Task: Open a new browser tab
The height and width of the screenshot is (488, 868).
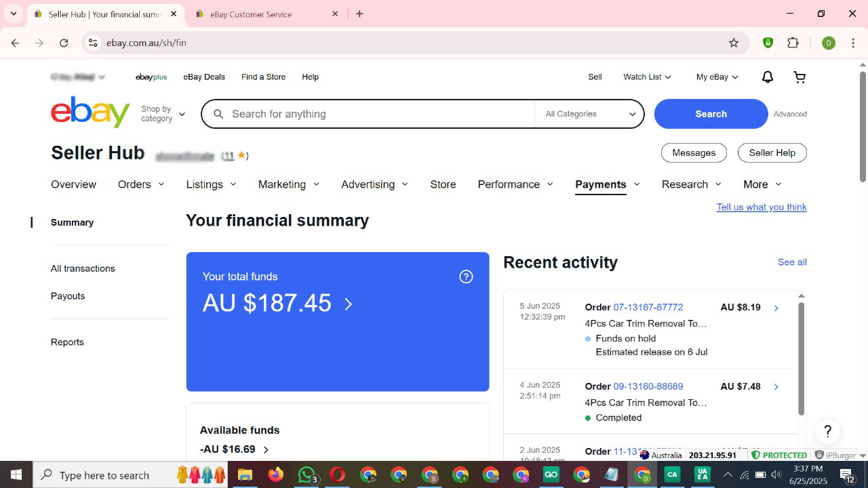Action: [x=359, y=14]
